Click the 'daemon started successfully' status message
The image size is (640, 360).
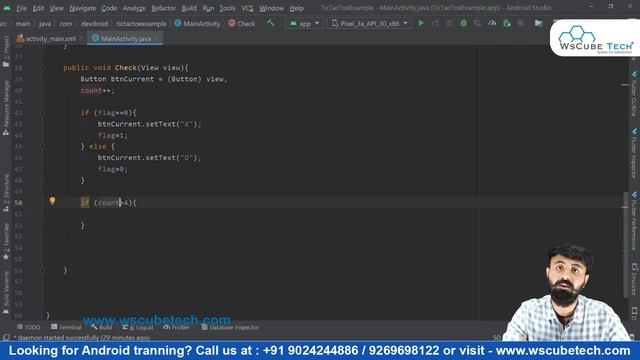(x=83, y=338)
